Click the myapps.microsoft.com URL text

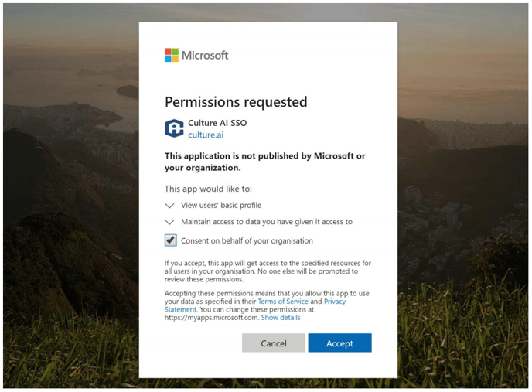pos(212,318)
